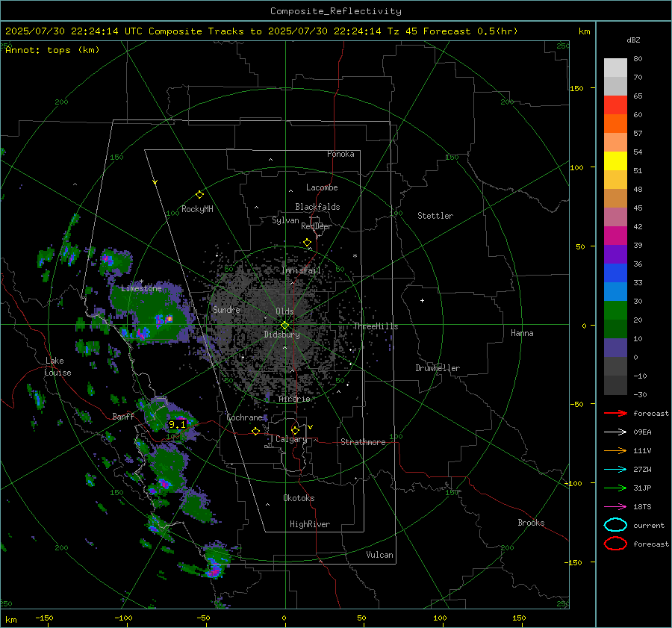
Task: Click the Banff town label
Action: point(123,416)
